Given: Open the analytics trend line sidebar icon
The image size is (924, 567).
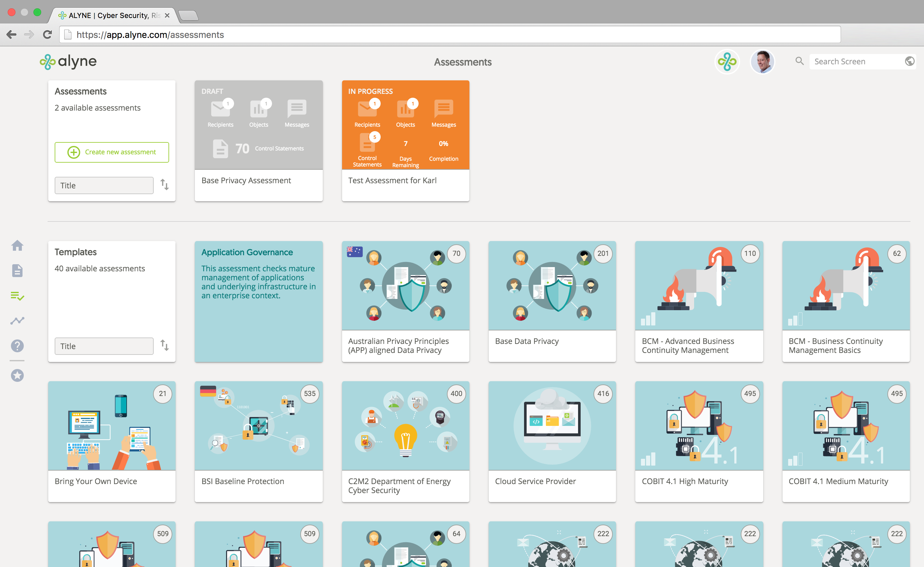Looking at the screenshot, I should click(17, 321).
